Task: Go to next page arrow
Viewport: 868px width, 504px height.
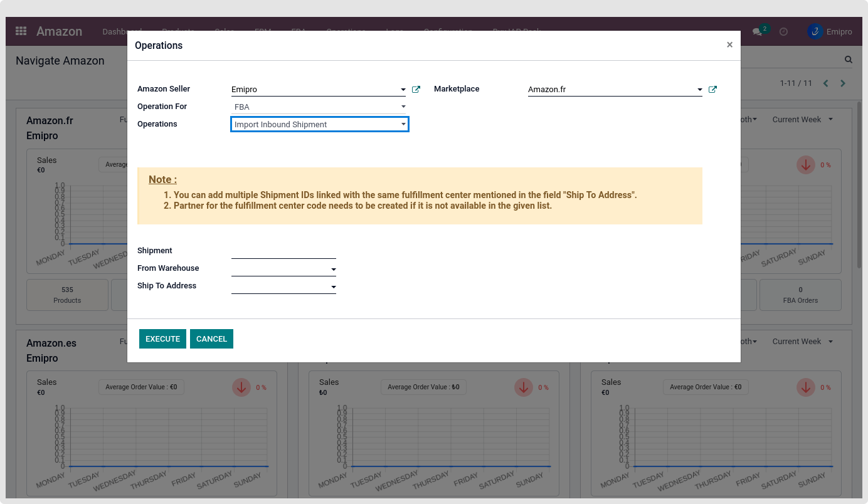Action: click(843, 83)
